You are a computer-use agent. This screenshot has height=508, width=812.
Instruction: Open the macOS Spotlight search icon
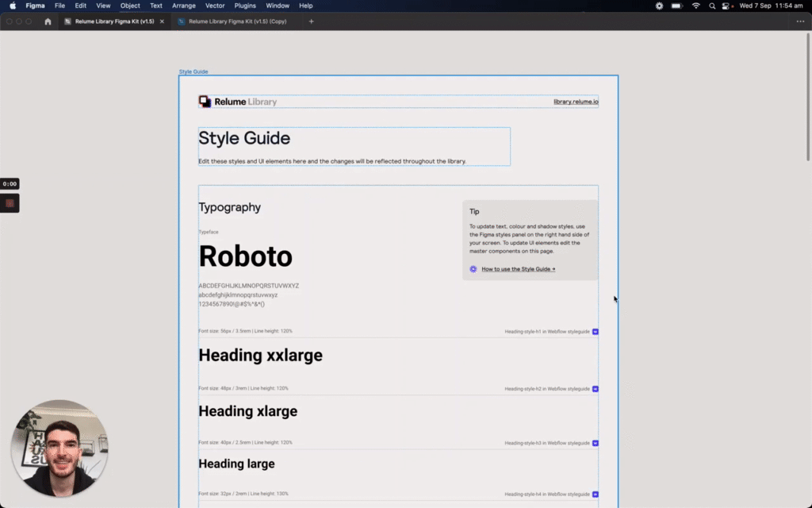coord(712,6)
